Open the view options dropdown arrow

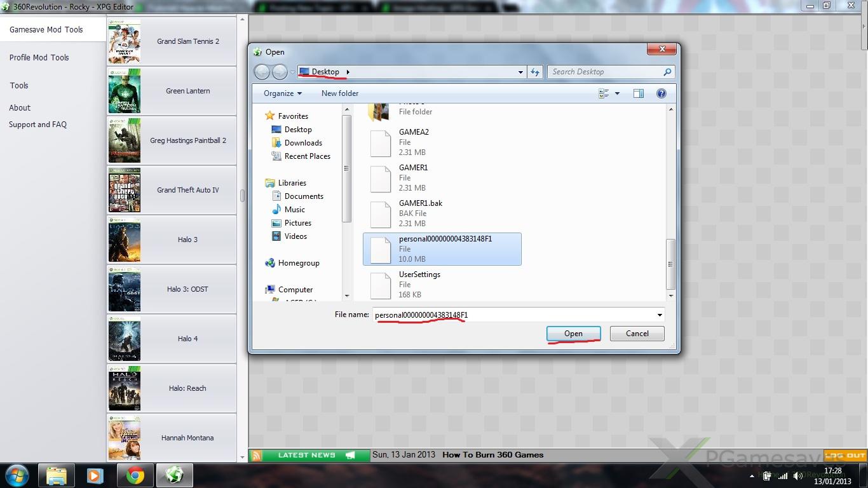click(617, 93)
